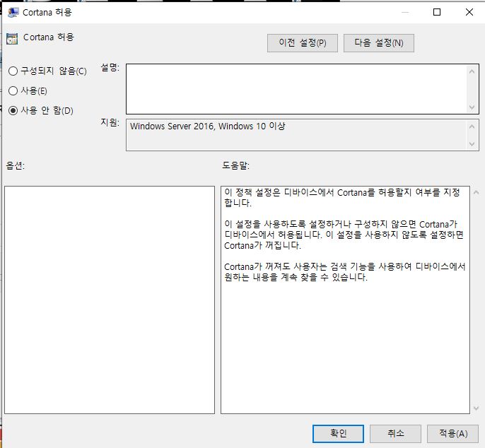Go to 이전 설정(P)
The height and width of the screenshot is (448, 485).
click(x=302, y=43)
